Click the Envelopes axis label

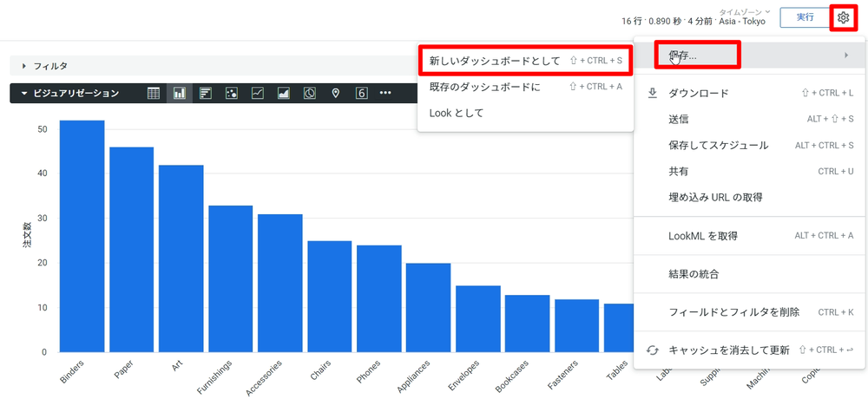(464, 375)
